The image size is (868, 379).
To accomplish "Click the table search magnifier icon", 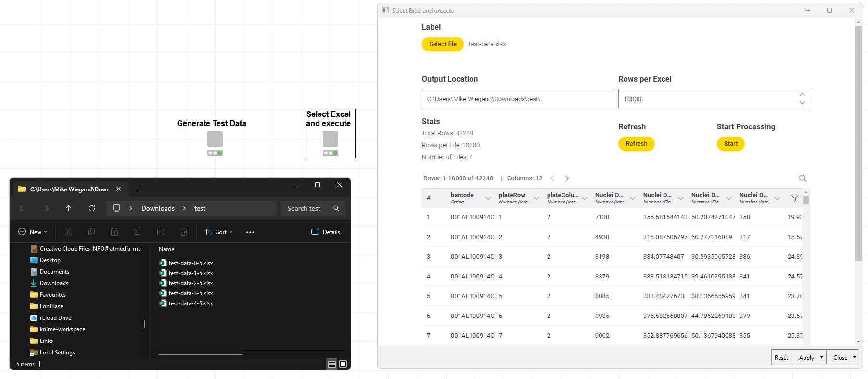I will coord(803,178).
